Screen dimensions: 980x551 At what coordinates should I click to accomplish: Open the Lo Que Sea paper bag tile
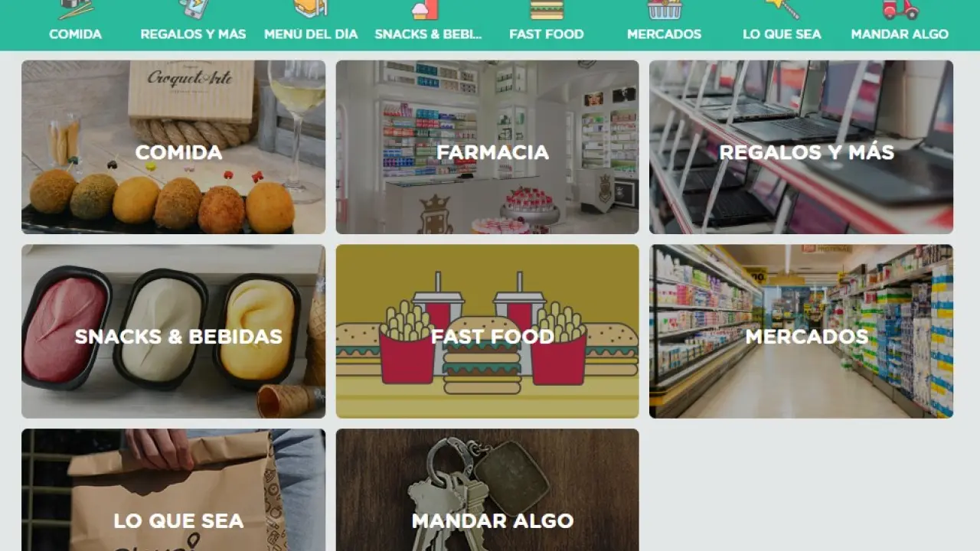pyautogui.click(x=174, y=490)
